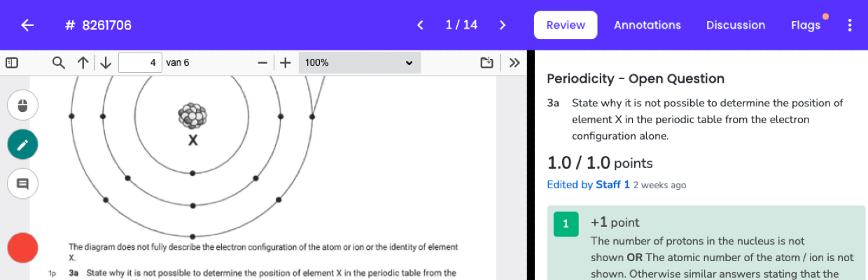Zoom in with the plus button
Screen dimensions: 868x280
(286, 63)
